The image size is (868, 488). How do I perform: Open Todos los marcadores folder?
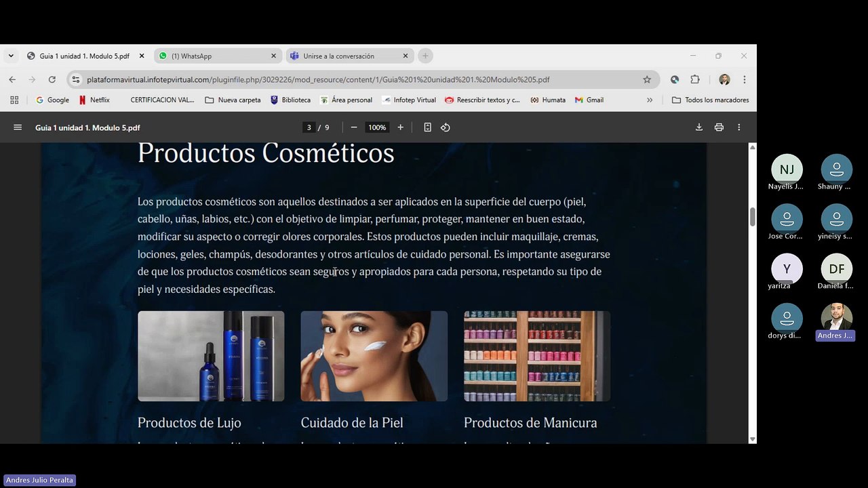(x=711, y=100)
